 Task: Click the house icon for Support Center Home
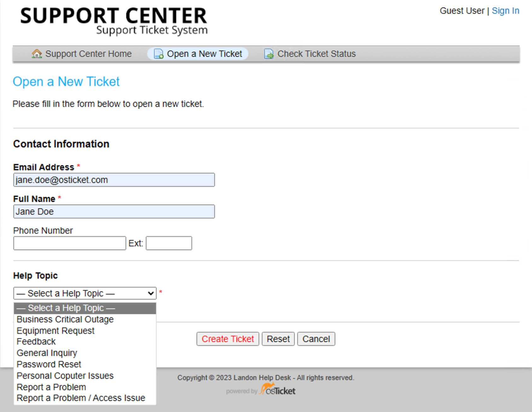[37, 54]
